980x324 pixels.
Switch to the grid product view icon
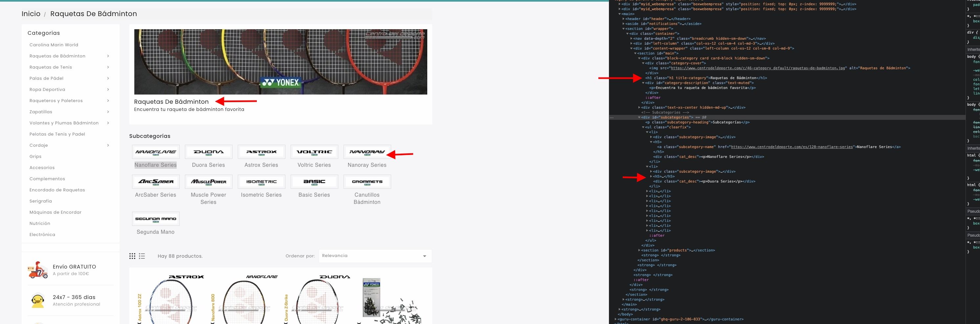[132, 256]
